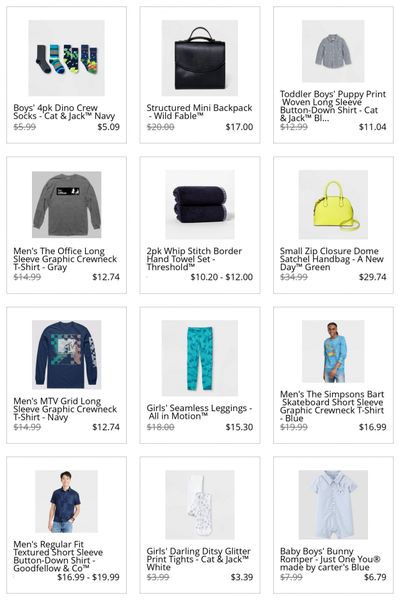Click the $16.99 - $19.99 Goodfellow shirt price
The image size is (400, 600).
(88, 577)
